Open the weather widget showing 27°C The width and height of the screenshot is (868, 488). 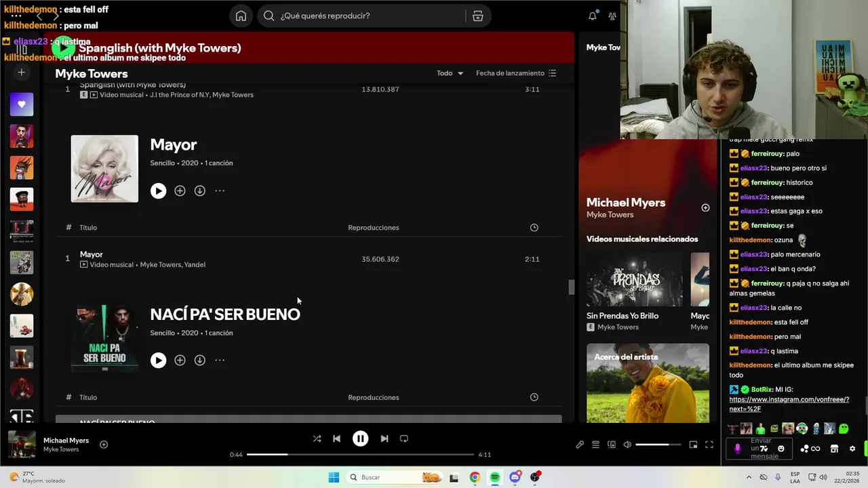coord(37,477)
